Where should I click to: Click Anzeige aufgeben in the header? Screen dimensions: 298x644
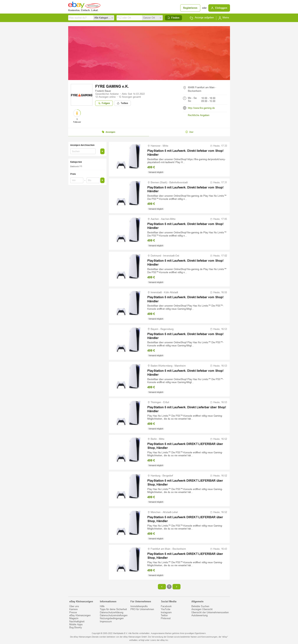(x=202, y=18)
